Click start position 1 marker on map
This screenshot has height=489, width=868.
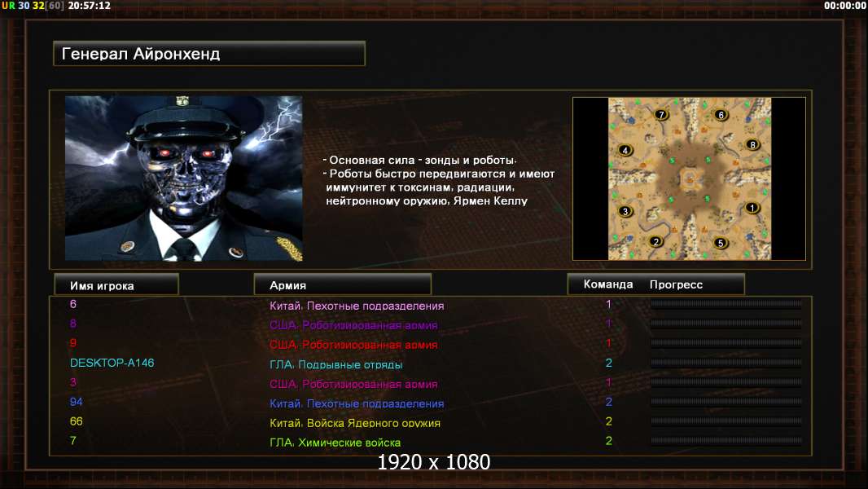[x=752, y=208]
